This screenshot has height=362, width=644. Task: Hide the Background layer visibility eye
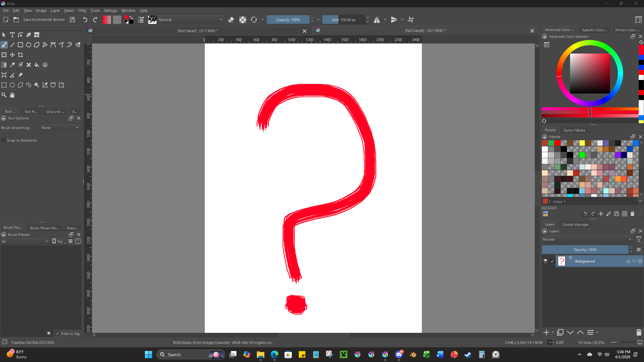coord(545,261)
